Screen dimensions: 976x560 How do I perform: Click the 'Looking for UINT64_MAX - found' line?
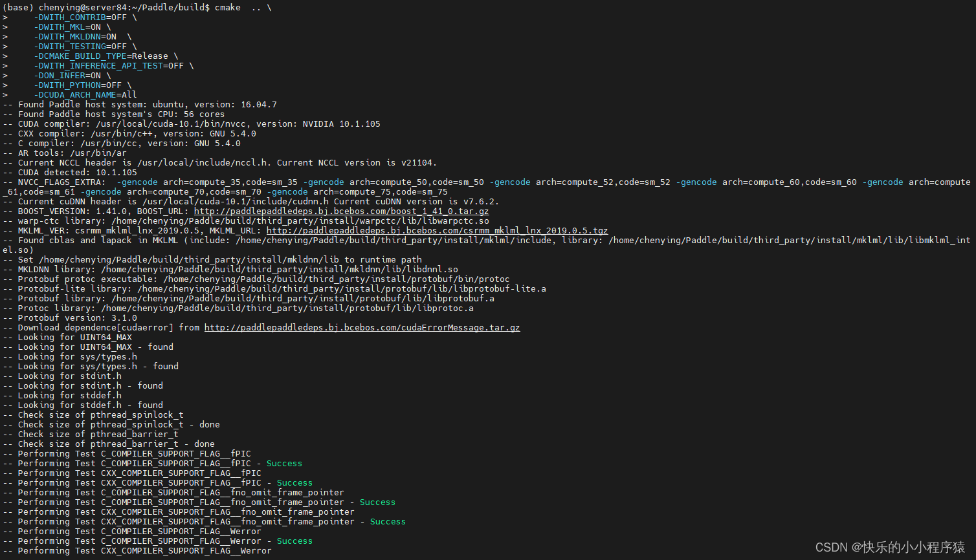pyautogui.click(x=88, y=347)
